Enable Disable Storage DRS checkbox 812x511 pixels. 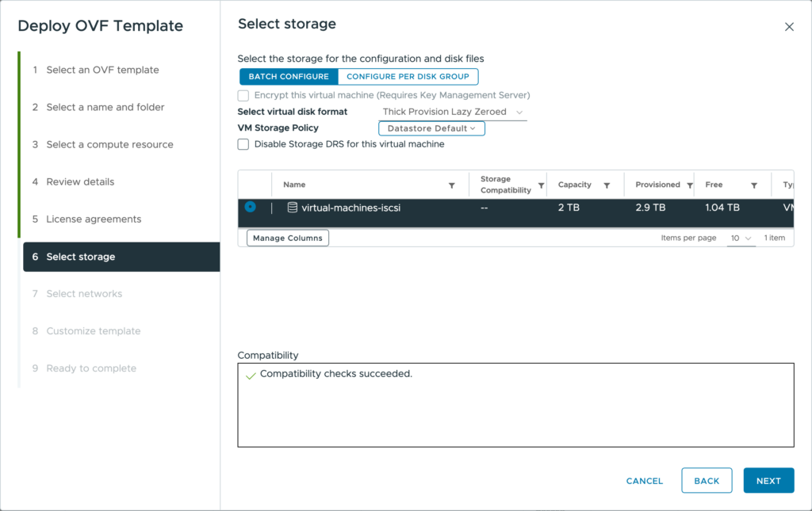pyautogui.click(x=243, y=144)
